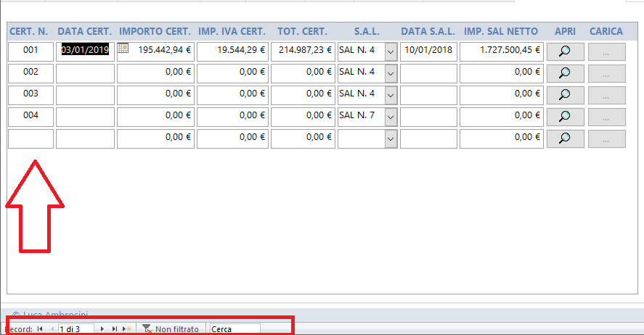Click TOT. CERT. field of certificate 003

pyautogui.click(x=303, y=95)
